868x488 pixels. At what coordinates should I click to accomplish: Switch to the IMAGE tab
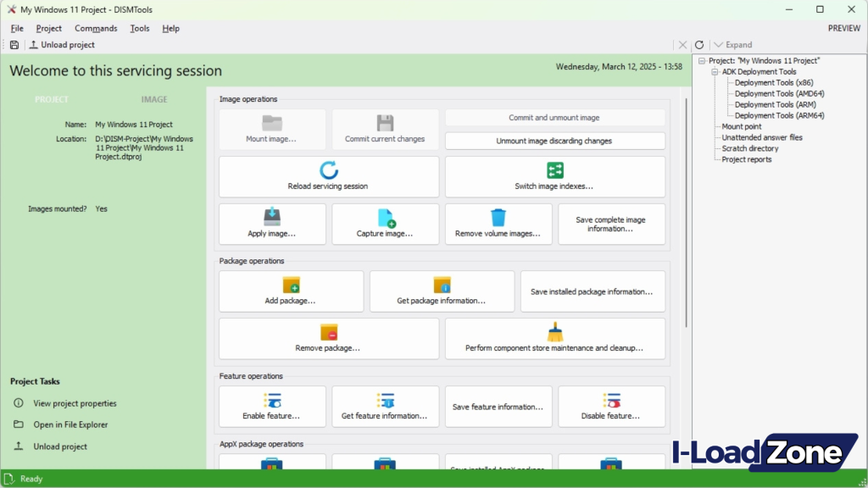point(154,99)
